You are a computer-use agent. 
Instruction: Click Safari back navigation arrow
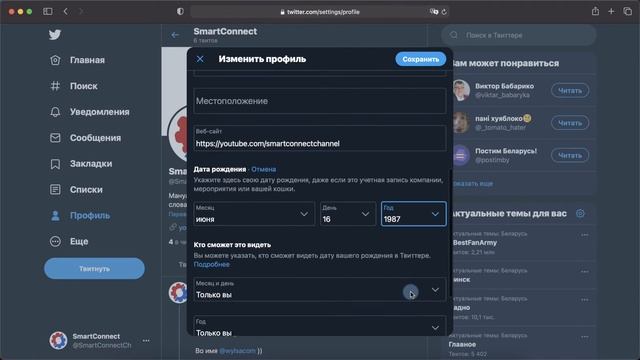(x=66, y=12)
